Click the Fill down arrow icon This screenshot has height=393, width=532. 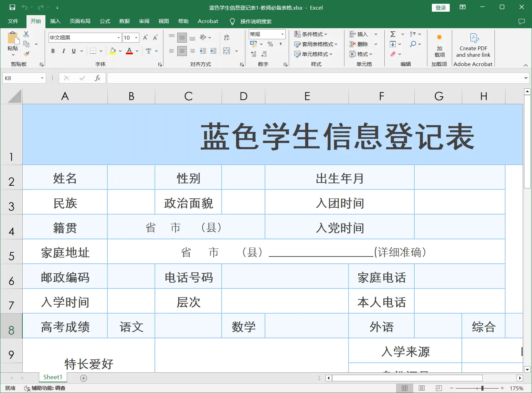click(x=393, y=44)
